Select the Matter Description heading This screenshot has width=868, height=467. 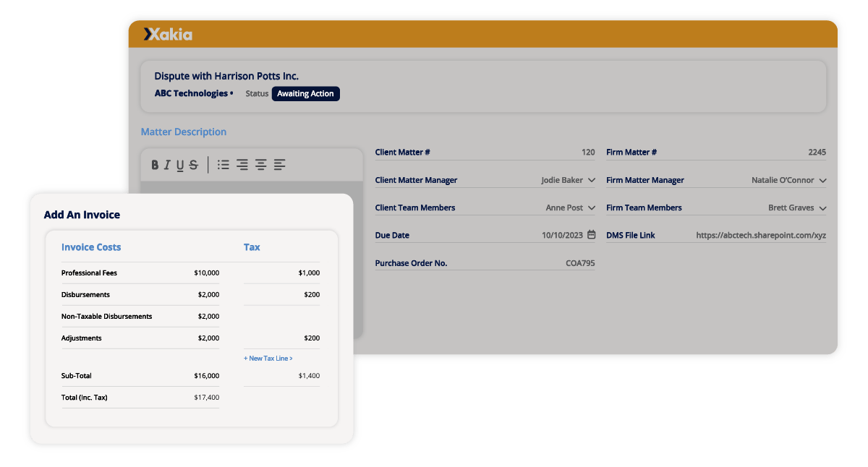[184, 131]
